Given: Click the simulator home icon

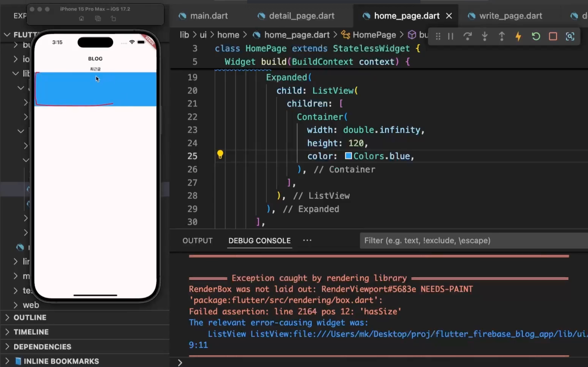Looking at the screenshot, I should tap(81, 19).
